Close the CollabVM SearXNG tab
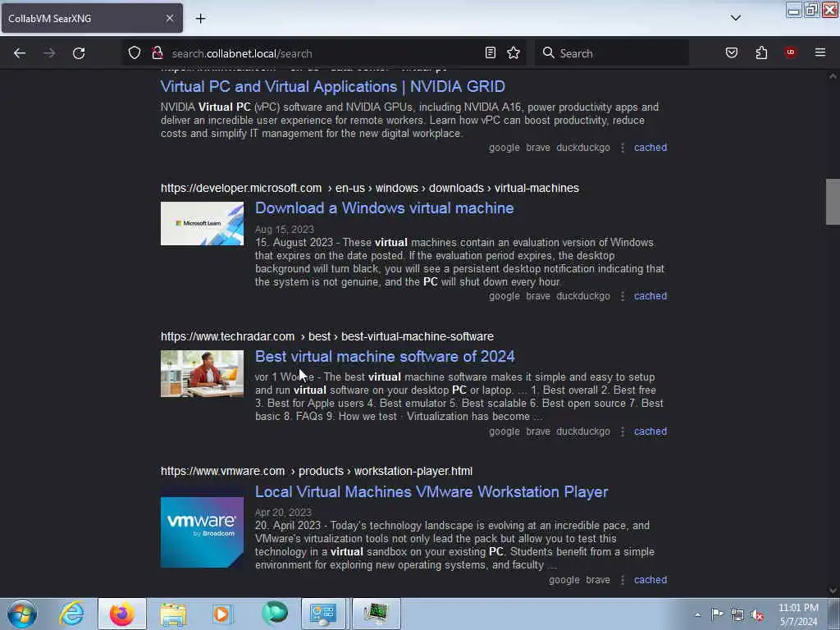 (170, 18)
